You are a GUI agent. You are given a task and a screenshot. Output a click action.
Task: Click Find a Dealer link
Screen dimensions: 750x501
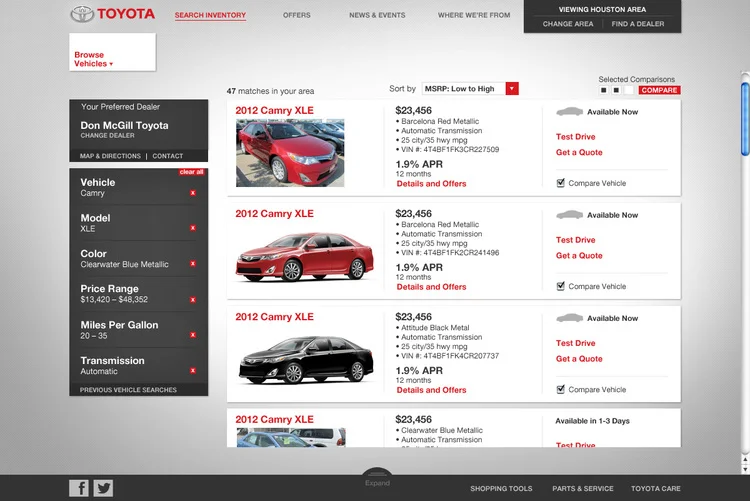click(638, 24)
